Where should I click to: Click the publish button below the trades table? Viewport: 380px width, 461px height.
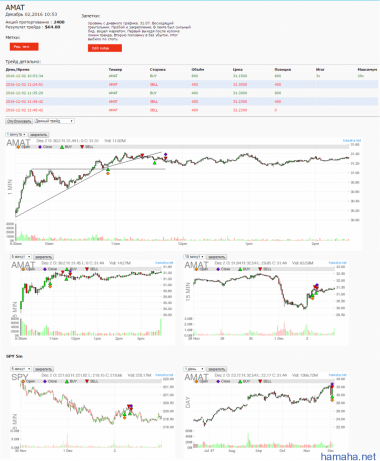coord(19,121)
